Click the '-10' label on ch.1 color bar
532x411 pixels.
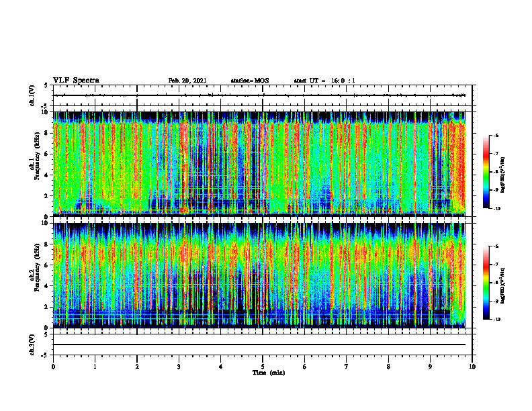click(x=496, y=208)
